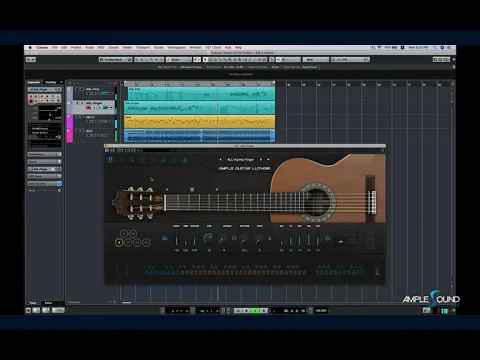
Task: Click the highlighted yellow articulation circle
Action: pyautogui.click(x=119, y=243)
